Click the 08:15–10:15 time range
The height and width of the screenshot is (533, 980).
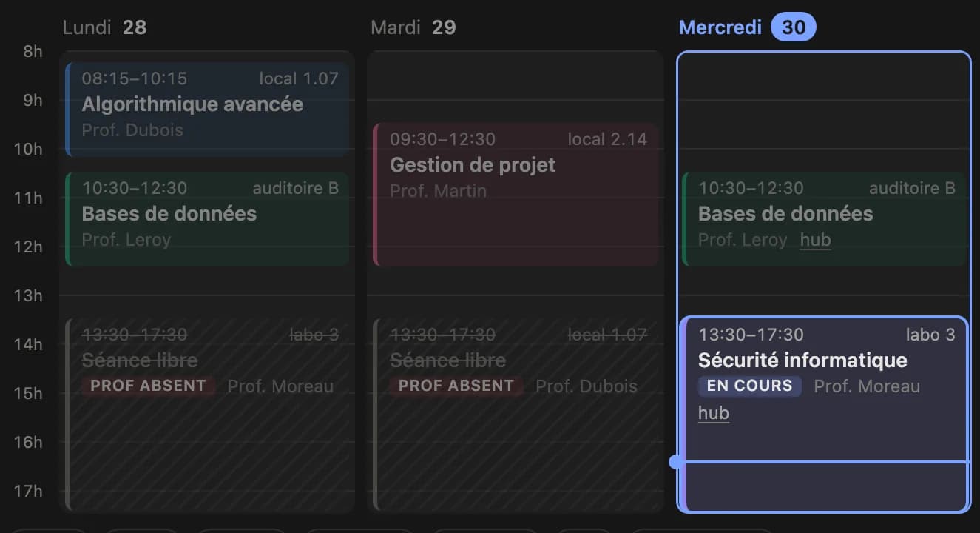pos(135,78)
